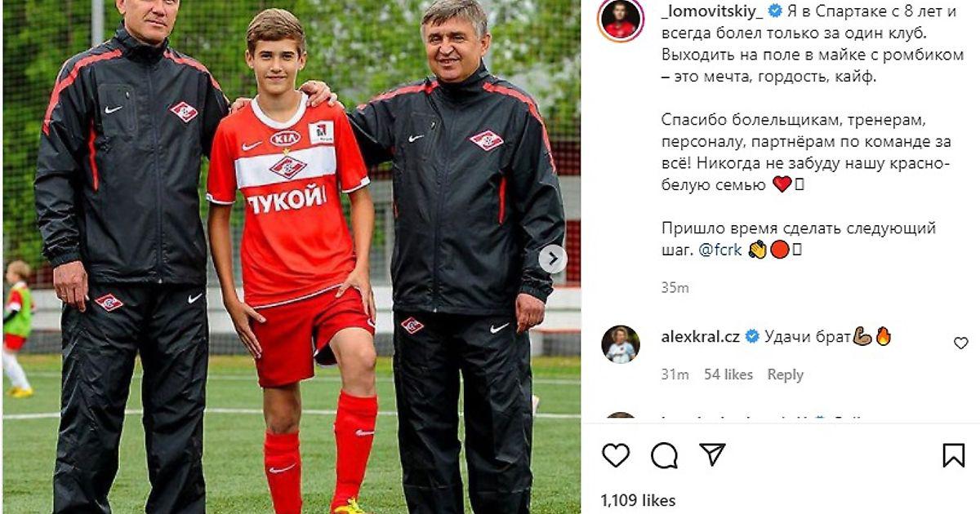Click the alexkral.cz username

click(x=700, y=336)
